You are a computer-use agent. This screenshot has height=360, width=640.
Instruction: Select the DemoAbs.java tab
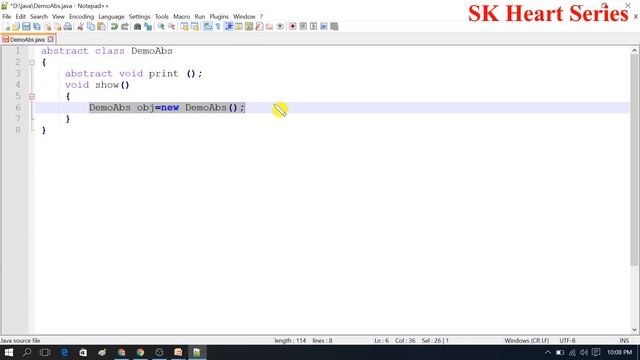point(27,40)
